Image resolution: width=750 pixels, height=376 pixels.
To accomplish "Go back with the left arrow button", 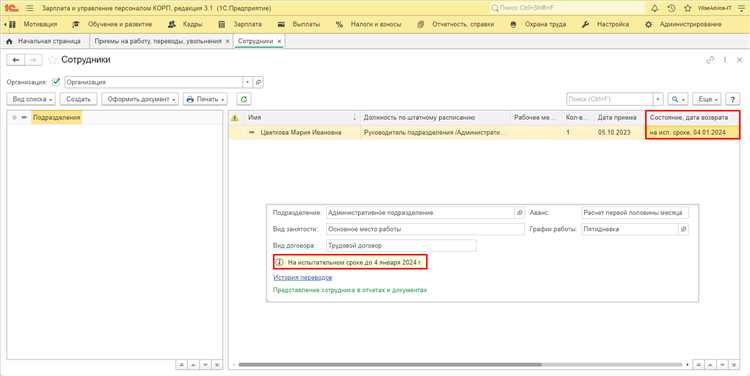I will click(16, 60).
